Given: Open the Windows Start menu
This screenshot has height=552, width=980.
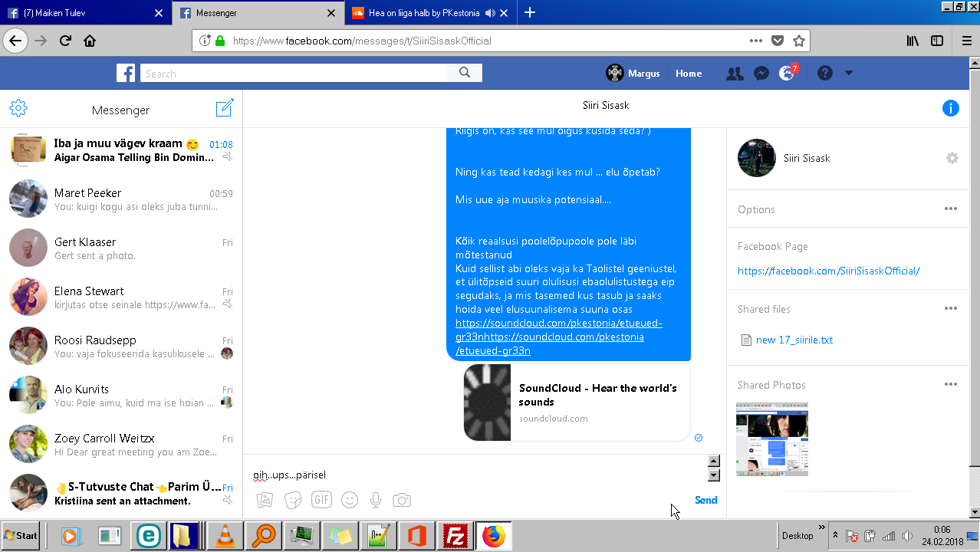Looking at the screenshot, I should [x=21, y=536].
